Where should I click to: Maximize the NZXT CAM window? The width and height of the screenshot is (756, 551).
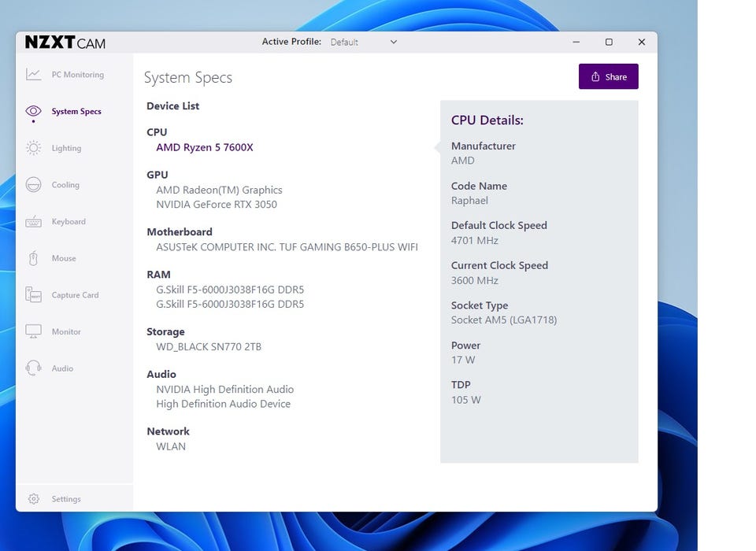[609, 42]
